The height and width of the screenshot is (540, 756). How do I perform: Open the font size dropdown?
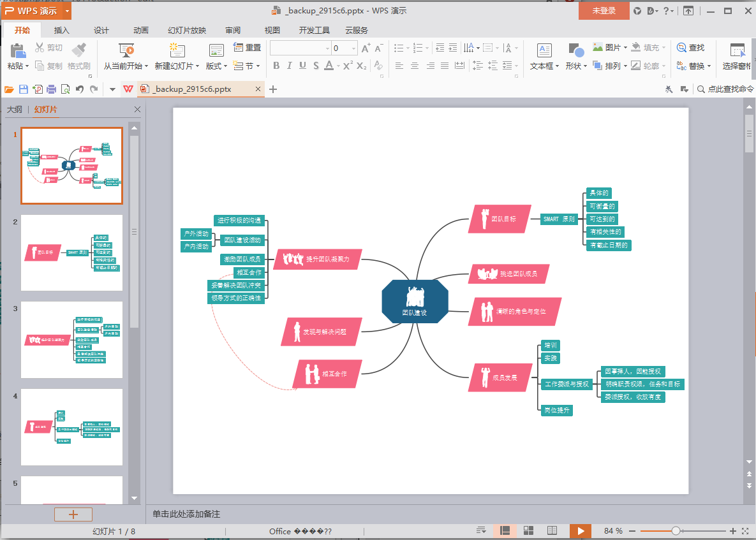[353, 48]
